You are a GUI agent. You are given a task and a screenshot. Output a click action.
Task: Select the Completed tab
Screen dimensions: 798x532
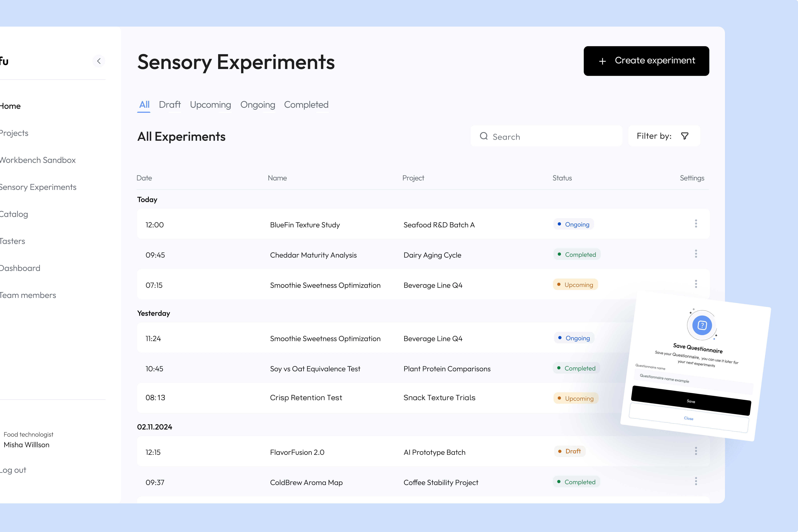tap(306, 105)
